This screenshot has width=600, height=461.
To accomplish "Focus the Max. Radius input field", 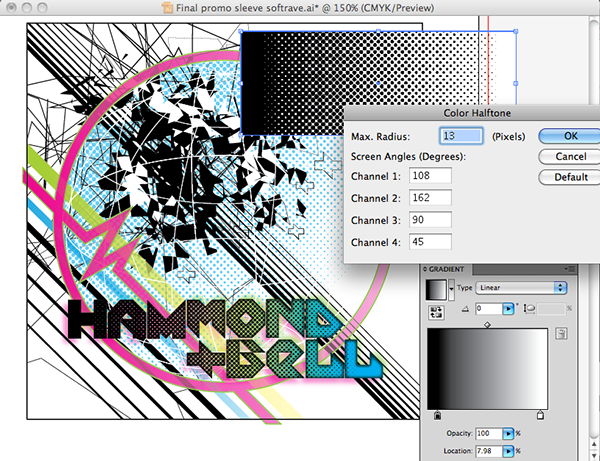I will point(461,136).
